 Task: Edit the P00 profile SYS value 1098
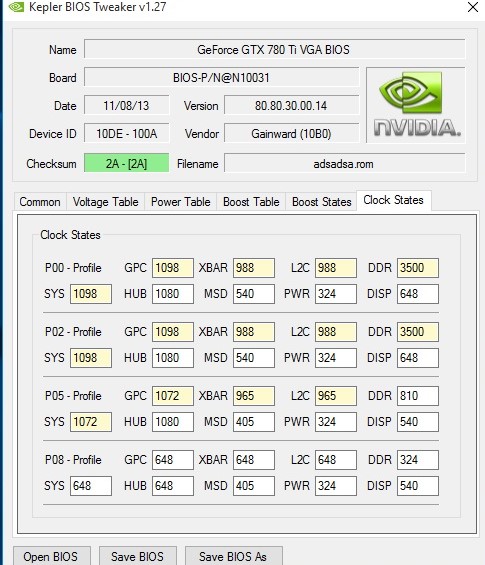click(x=91, y=294)
